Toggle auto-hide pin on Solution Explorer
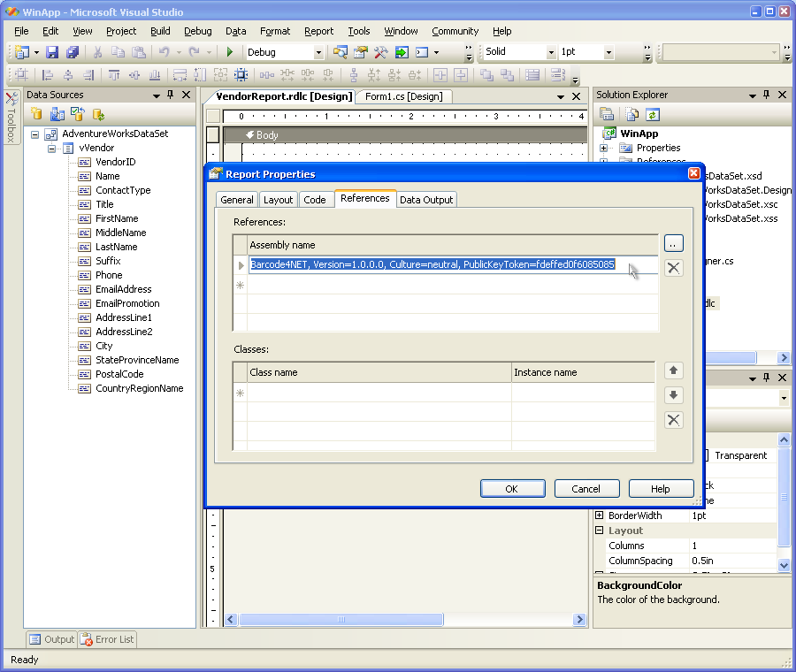 click(766, 95)
